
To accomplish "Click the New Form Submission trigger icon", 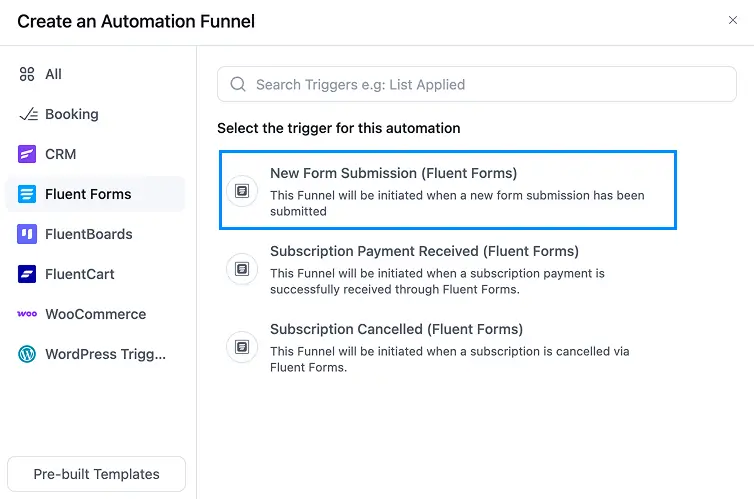I will click(242, 191).
